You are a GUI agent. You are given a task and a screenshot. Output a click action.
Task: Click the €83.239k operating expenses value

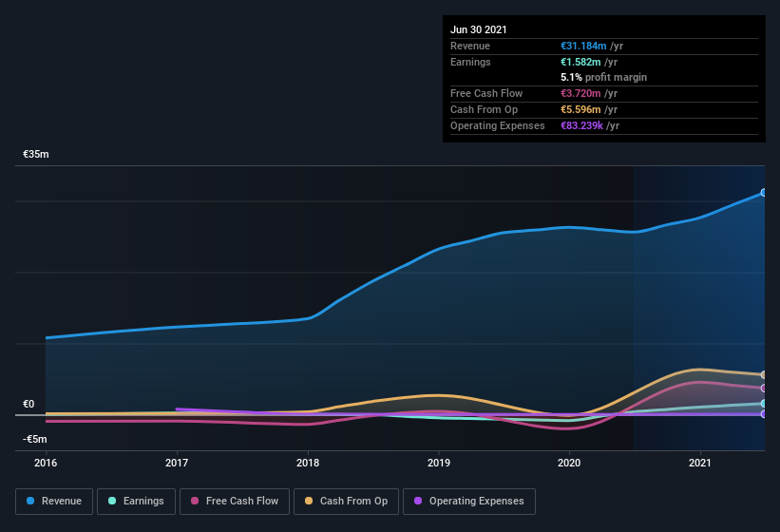click(581, 125)
